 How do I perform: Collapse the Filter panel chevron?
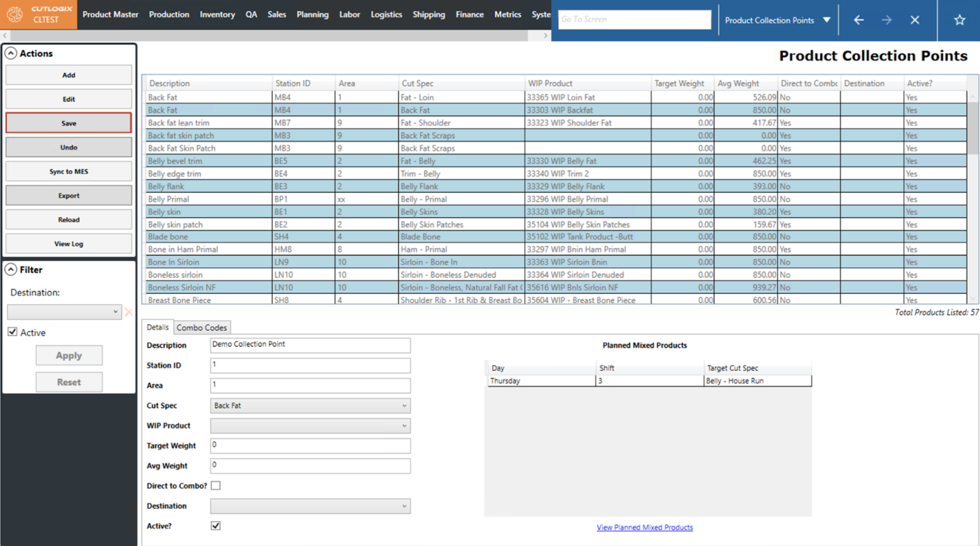11,269
